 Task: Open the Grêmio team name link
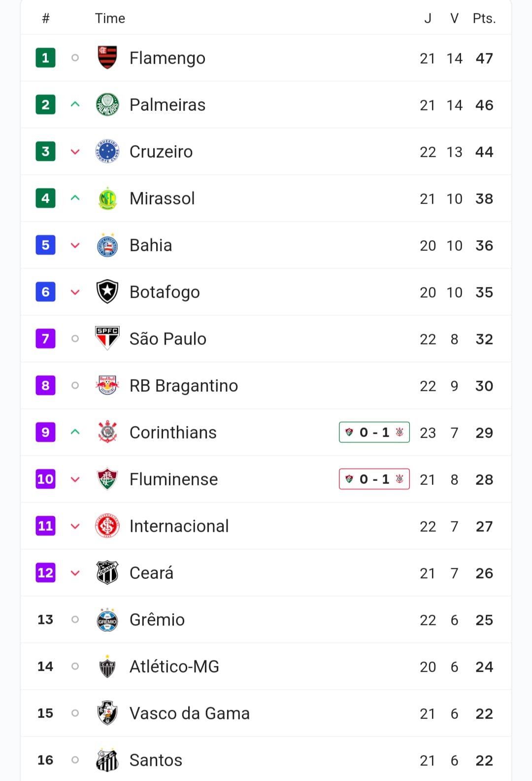coord(157,619)
